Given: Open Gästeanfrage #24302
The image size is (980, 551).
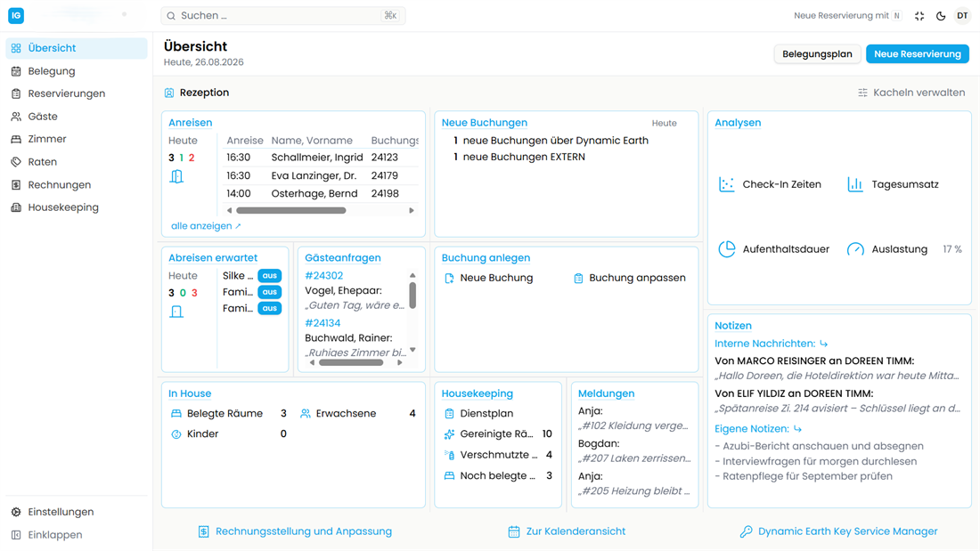Looking at the screenshot, I should tap(323, 276).
